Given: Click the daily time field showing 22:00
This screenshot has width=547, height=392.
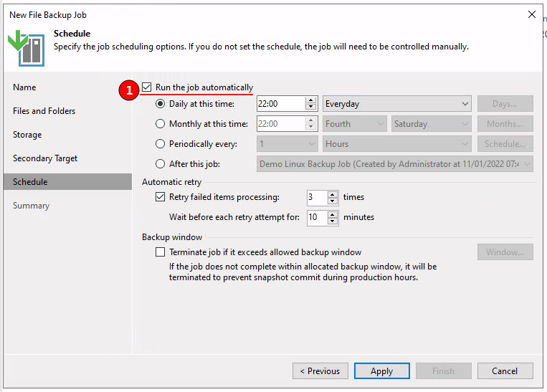Looking at the screenshot, I should point(281,104).
